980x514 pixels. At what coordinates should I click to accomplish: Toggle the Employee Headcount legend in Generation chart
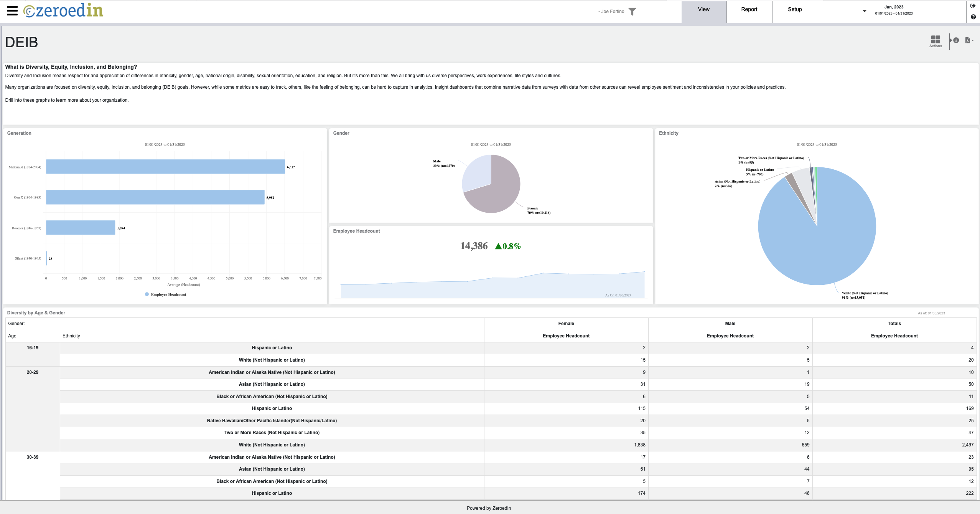click(165, 294)
